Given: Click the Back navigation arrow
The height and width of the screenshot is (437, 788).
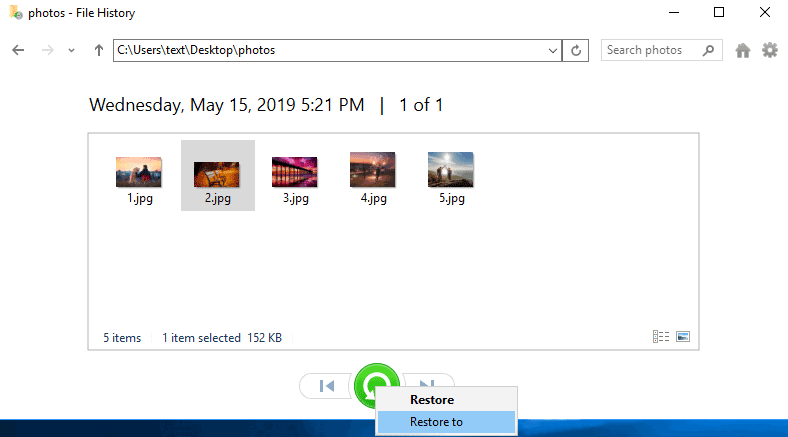Looking at the screenshot, I should (18, 50).
